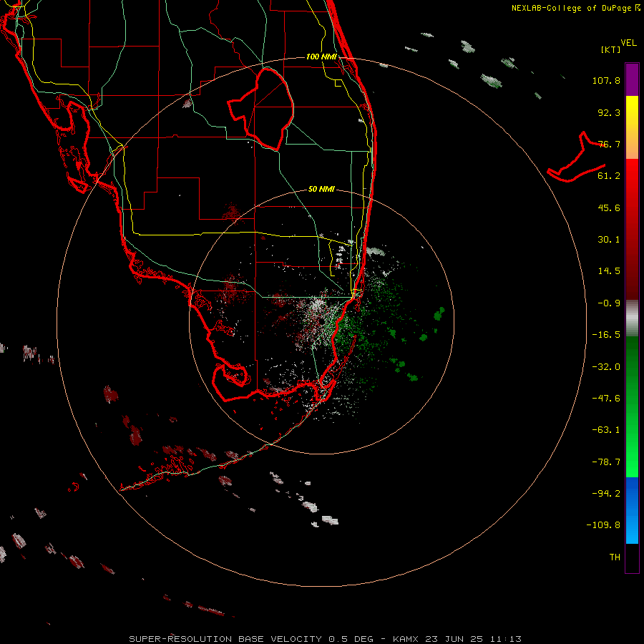This screenshot has height=644, width=644.
Task: Select the gray near-zero color bar segment
Action: 632,318
